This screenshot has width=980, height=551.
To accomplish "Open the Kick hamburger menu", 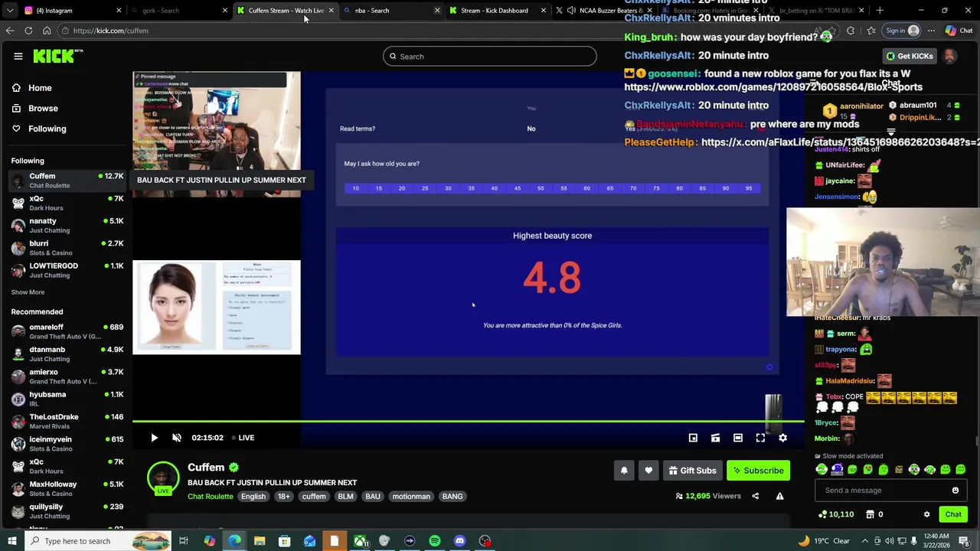I will (18, 56).
